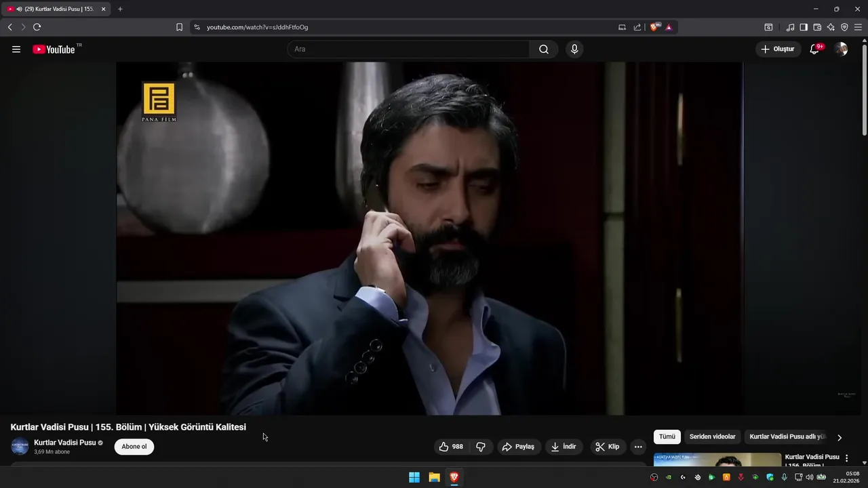This screenshot has height=488, width=868.
Task: Select the Kurtlar Vadisi Pusu browser tab
Action: (56, 9)
